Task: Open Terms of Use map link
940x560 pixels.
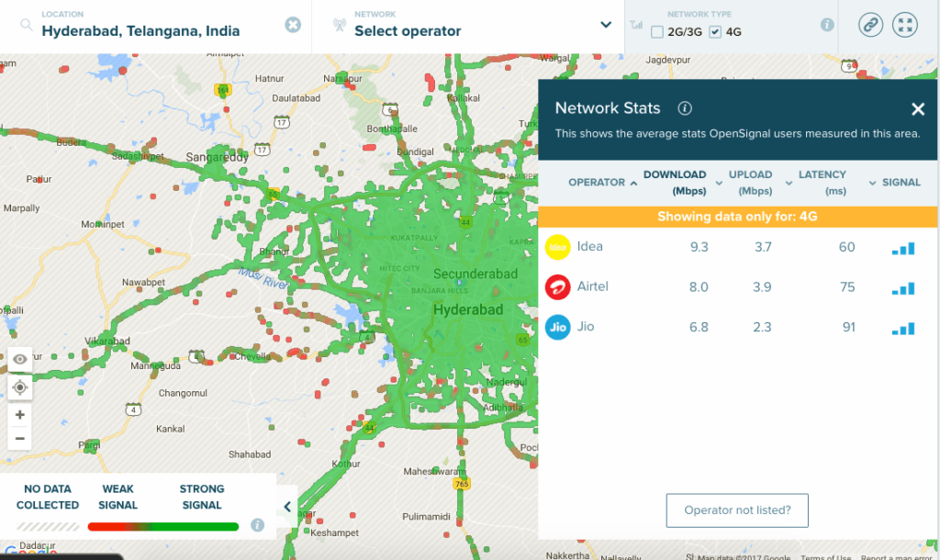Action: click(x=825, y=557)
